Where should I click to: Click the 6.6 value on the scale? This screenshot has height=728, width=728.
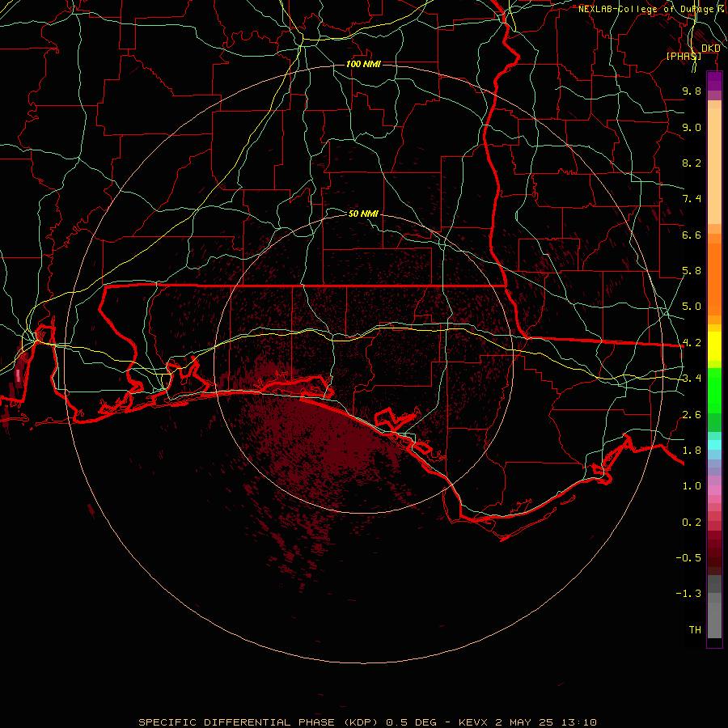pyautogui.click(x=692, y=235)
